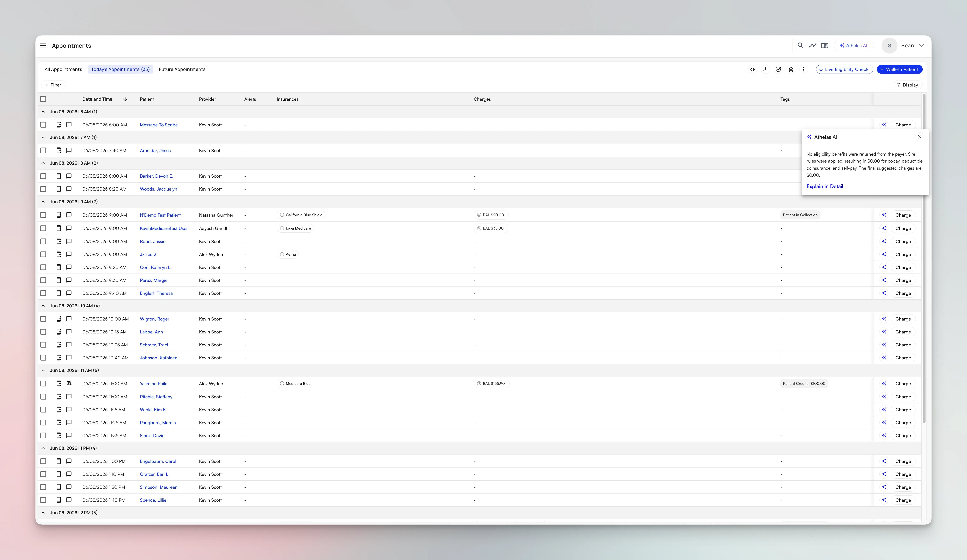Click AI sparkle icon for Jz Test2 row
Screen dimensions: 967x560
tap(884, 254)
